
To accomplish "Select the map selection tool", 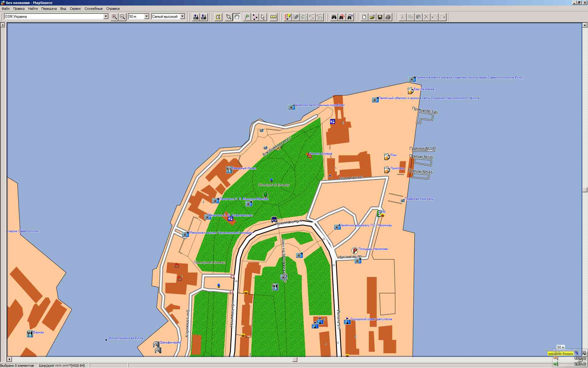I will pyautogui.click(x=218, y=17).
